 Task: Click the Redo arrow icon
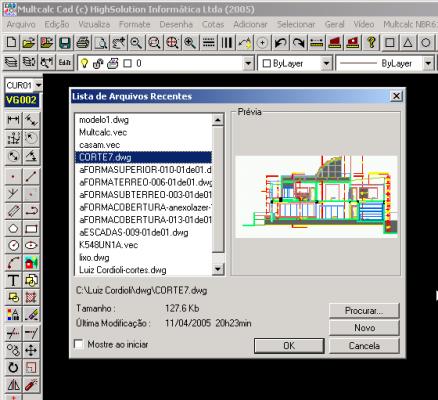point(298,43)
